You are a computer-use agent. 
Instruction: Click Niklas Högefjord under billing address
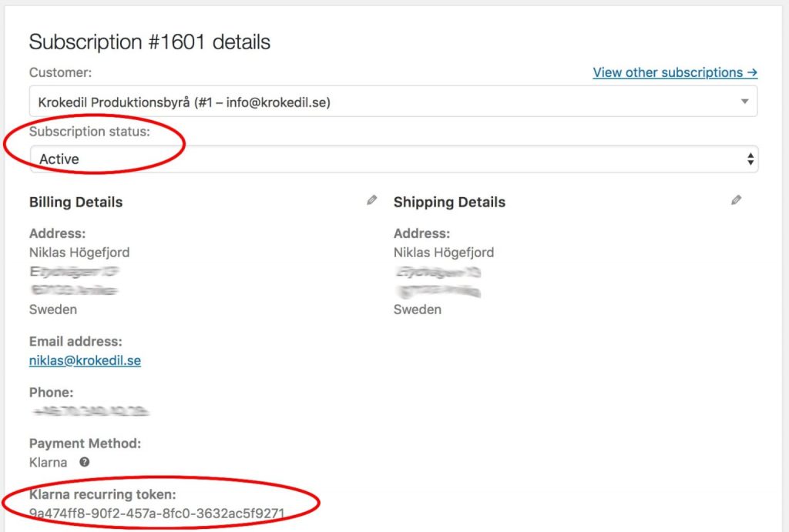point(79,253)
